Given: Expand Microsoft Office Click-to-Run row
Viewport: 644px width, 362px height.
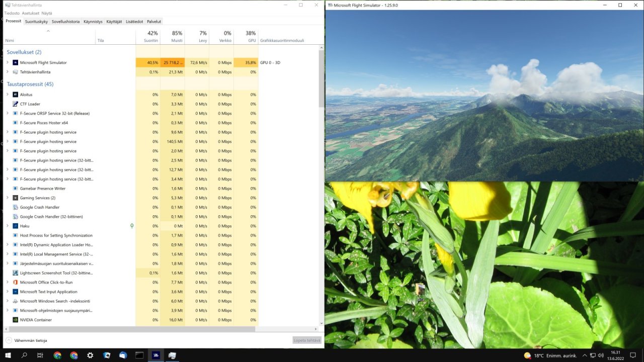Looking at the screenshot, I should tap(8, 282).
